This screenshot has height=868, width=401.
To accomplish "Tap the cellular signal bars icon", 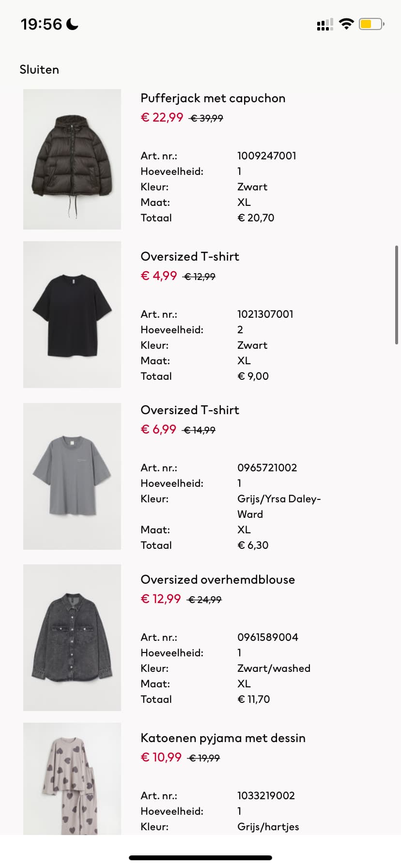I will [x=325, y=24].
